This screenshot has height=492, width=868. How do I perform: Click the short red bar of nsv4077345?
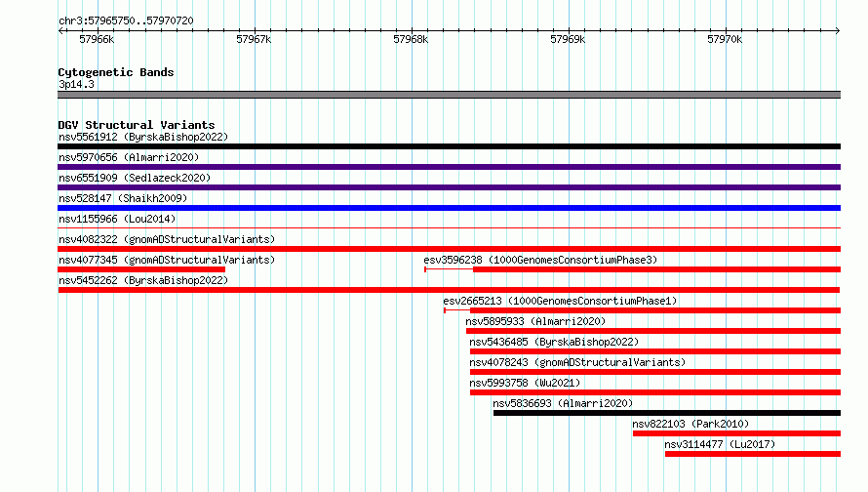(x=141, y=269)
